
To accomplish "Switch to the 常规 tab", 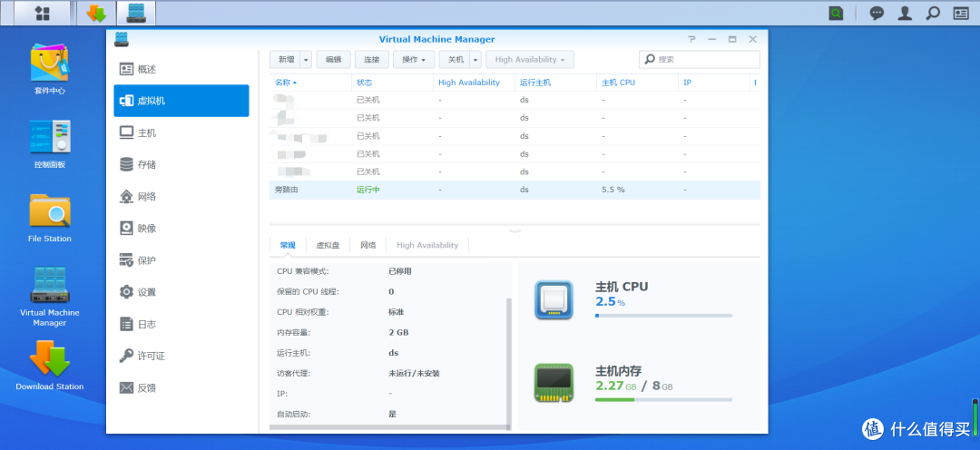I will (288, 246).
